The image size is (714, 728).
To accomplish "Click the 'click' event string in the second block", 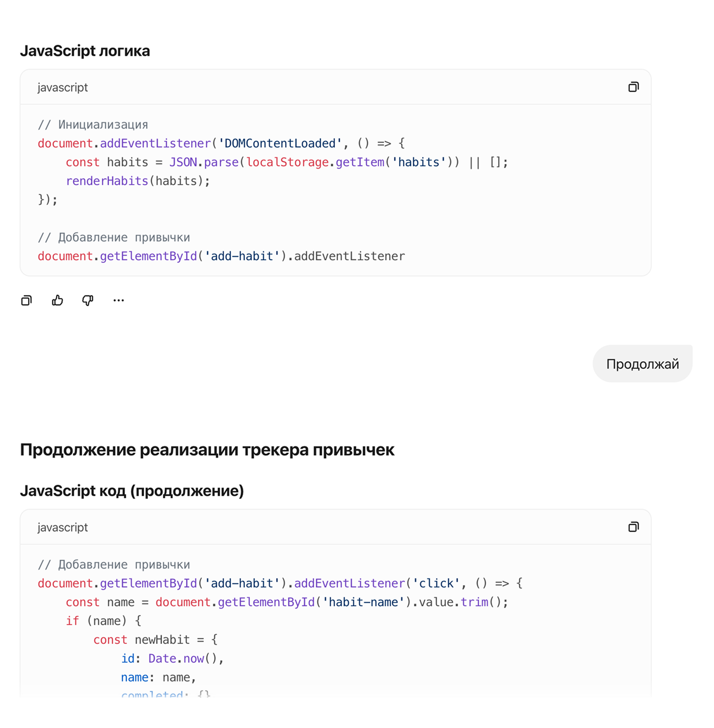I will (x=436, y=583).
